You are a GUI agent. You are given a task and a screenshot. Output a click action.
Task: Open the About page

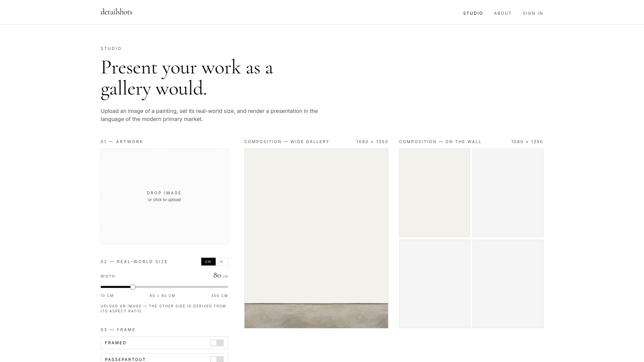pyautogui.click(x=503, y=13)
